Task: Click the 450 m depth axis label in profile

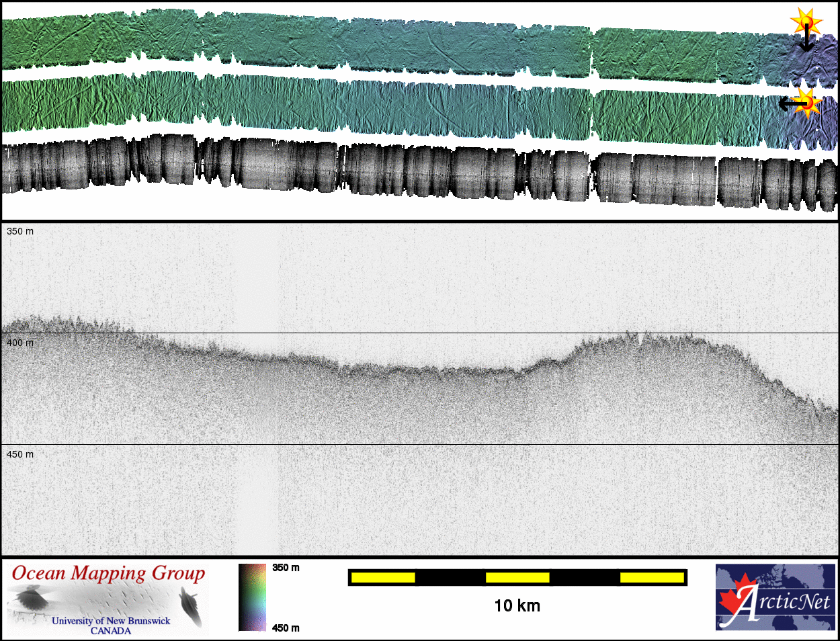Action: [20, 454]
